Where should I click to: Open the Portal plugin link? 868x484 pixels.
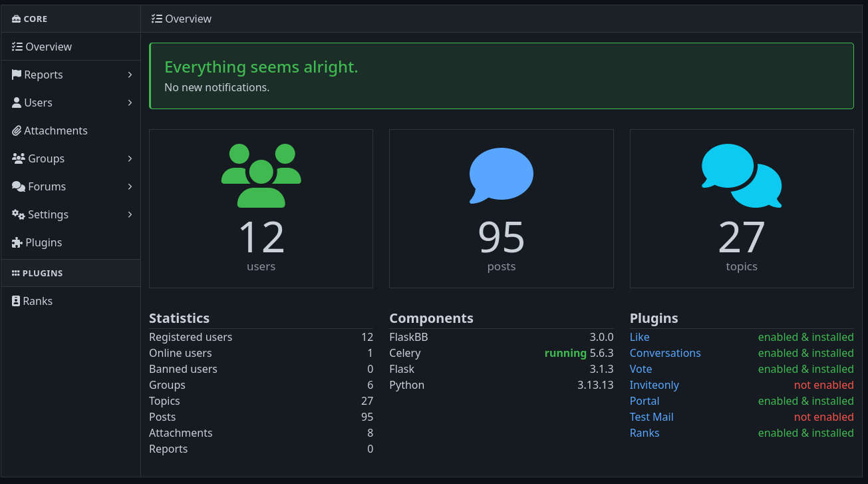pyautogui.click(x=645, y=401)
